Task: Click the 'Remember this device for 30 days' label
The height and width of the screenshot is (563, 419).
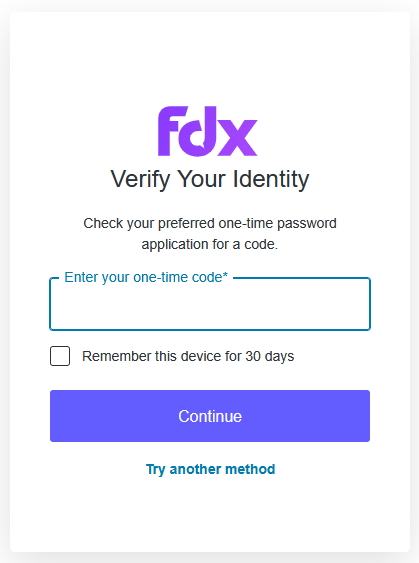Action: [x=188, y=356]
